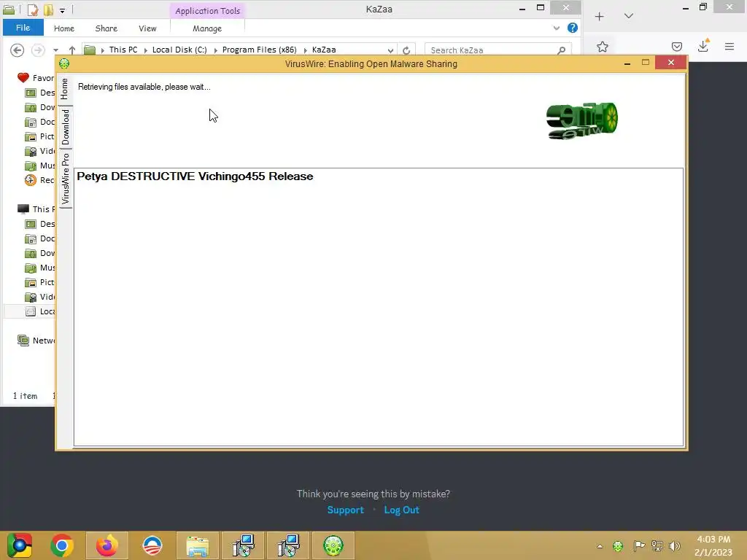Open View ribbon tab in Explorer
This screenshot has height=560, width=747.
point(147,28)
